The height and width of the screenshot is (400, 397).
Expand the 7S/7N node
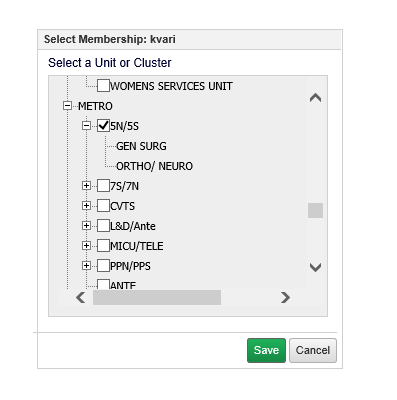[x=86, y=186]
